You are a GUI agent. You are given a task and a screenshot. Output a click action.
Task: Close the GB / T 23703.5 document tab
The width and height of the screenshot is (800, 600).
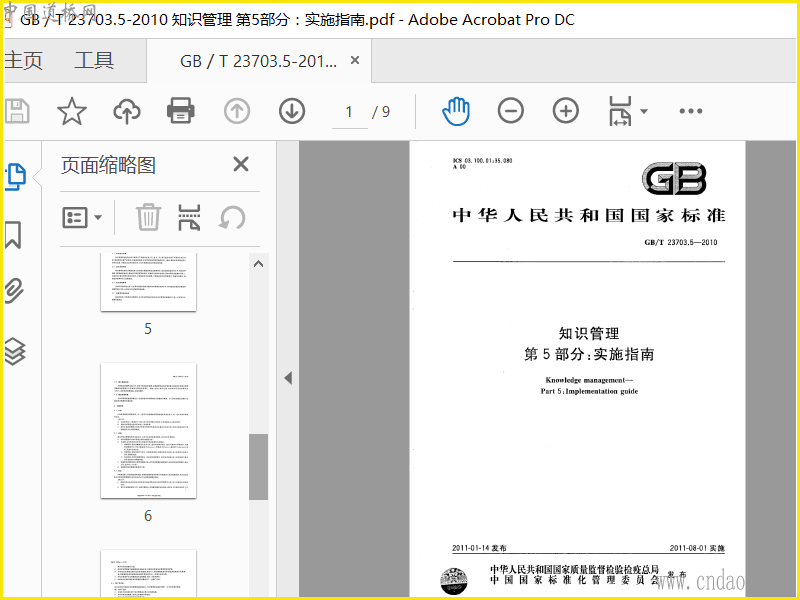[355, 60]
